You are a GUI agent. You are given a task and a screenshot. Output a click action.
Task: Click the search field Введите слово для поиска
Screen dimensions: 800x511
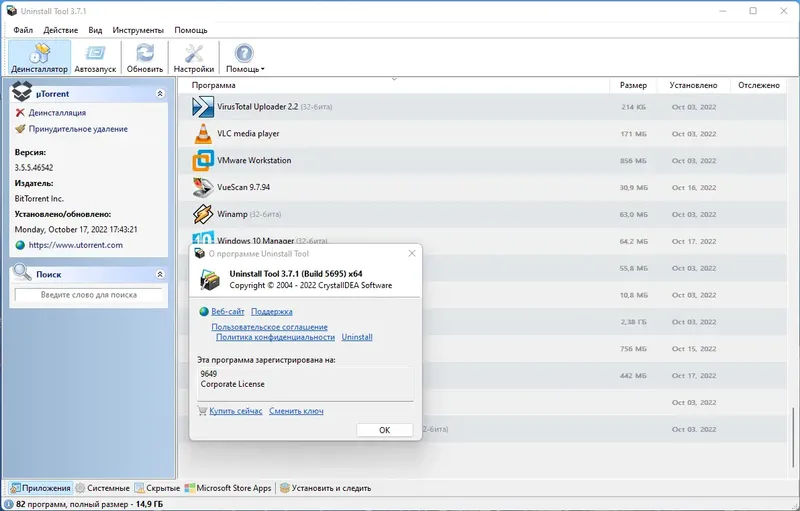pyautogui.click(x=88, y=295)
